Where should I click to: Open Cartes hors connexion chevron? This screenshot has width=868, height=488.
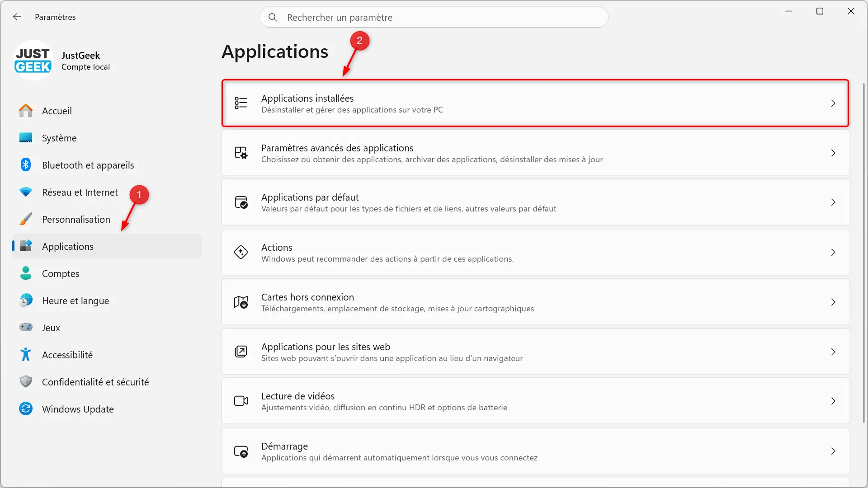(833, 302)
